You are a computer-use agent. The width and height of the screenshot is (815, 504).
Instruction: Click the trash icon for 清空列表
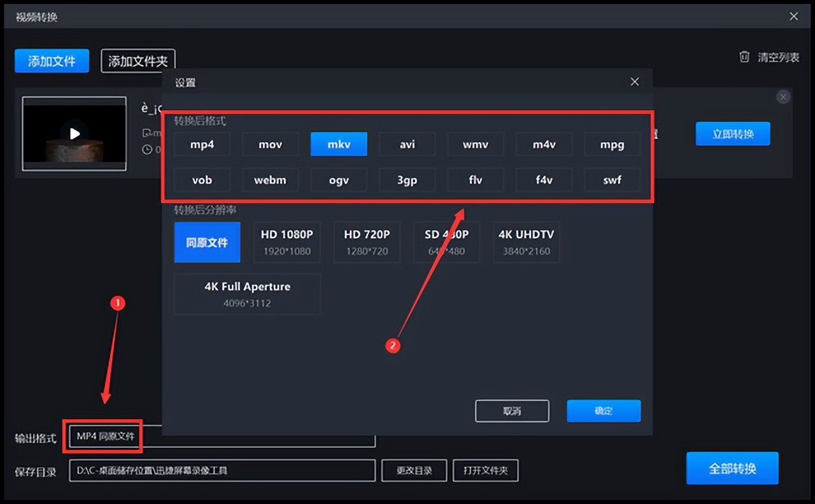click(x=744, y=57)
